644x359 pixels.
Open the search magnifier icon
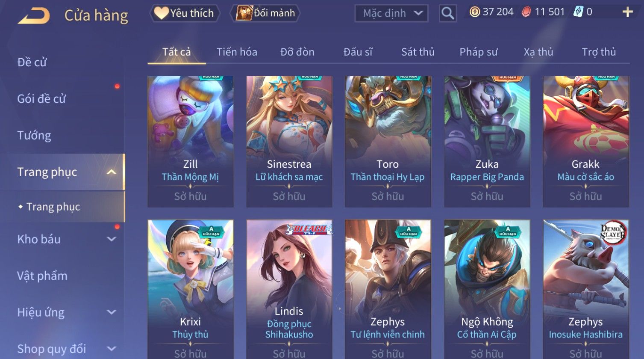coord(447,13)
